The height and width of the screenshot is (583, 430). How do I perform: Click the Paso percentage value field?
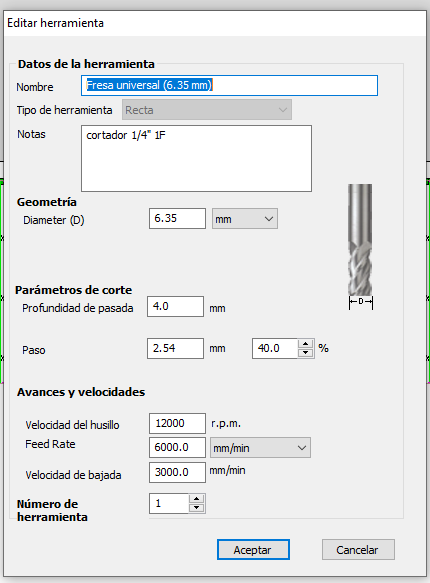coord(275,348)
